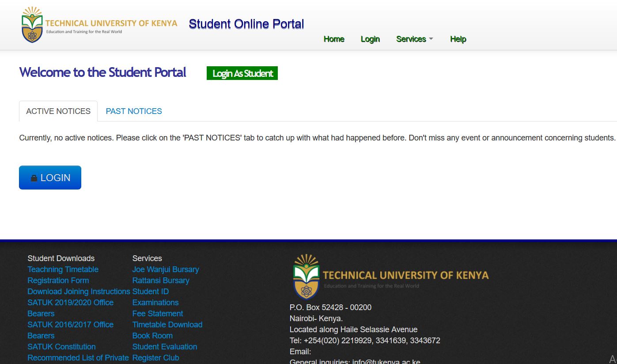Open the Registration Form link

click(x=58, y=281)
